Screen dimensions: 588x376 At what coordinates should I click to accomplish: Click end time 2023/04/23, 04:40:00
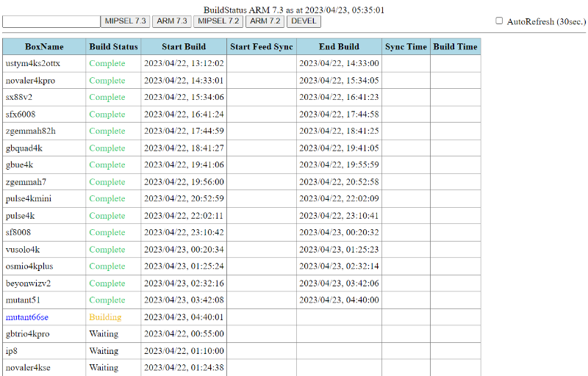(339, 300)
